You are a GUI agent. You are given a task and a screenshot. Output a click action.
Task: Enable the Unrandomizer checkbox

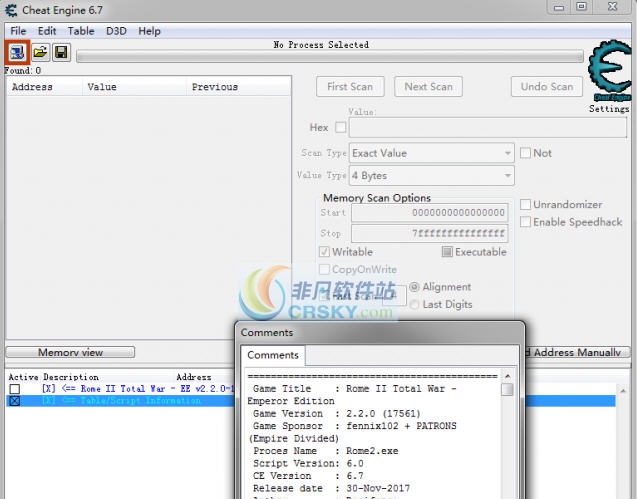(x=525, y=204)
